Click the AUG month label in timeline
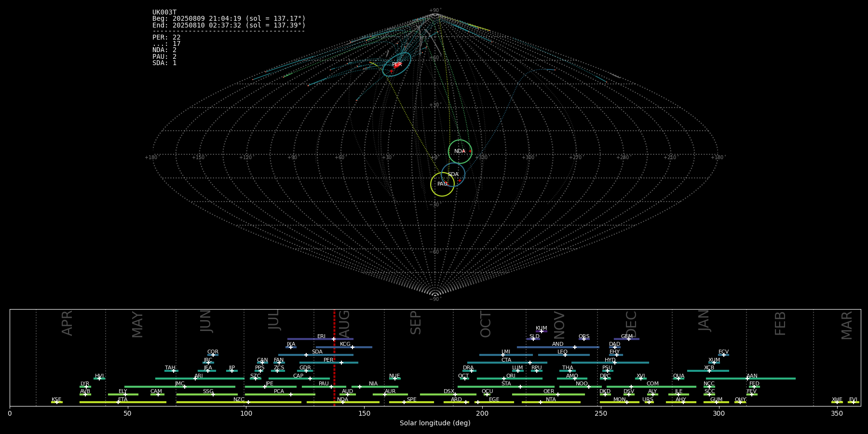The width and height of the screenshot is (868, 434). tap(344, 325)
